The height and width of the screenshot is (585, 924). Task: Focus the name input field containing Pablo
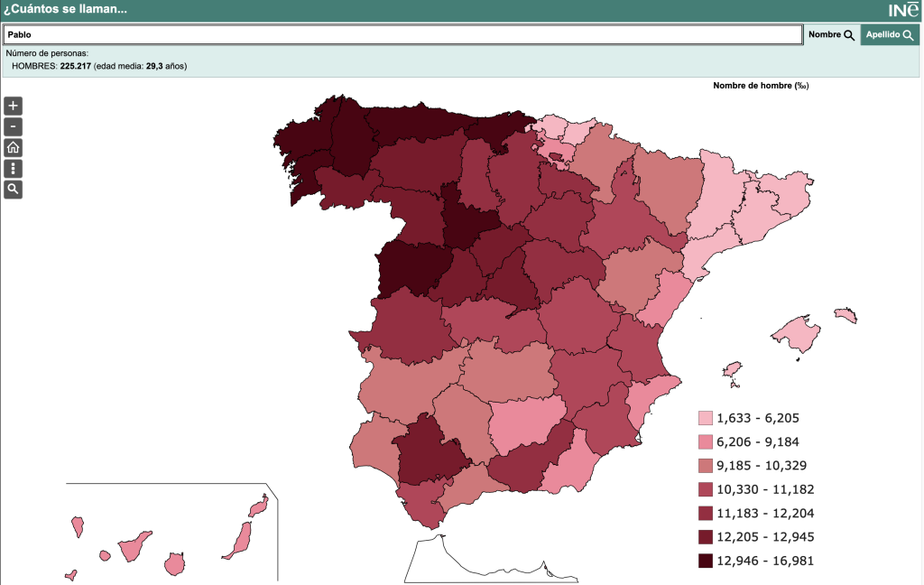403,35
